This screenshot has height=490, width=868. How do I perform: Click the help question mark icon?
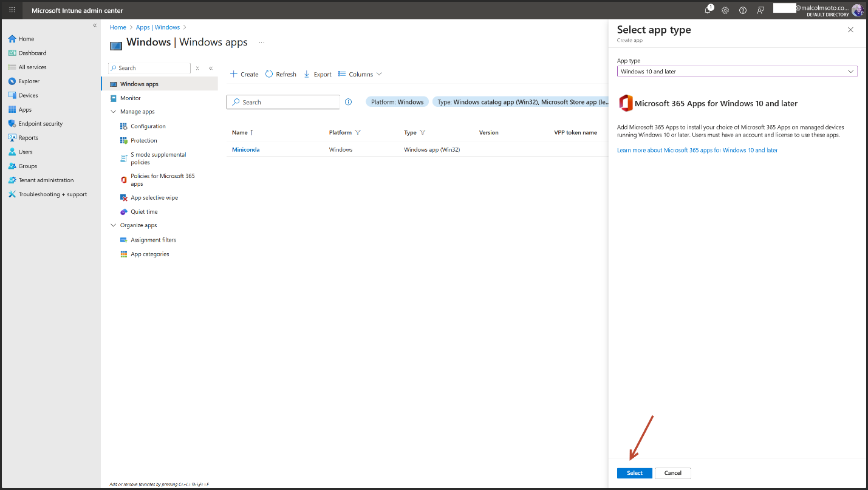click(x=742, y=10)
